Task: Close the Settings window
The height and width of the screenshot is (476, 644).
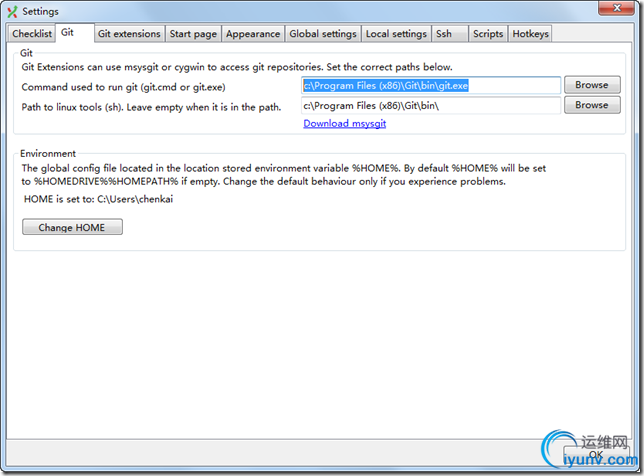Action: click(x=616, y=7)
